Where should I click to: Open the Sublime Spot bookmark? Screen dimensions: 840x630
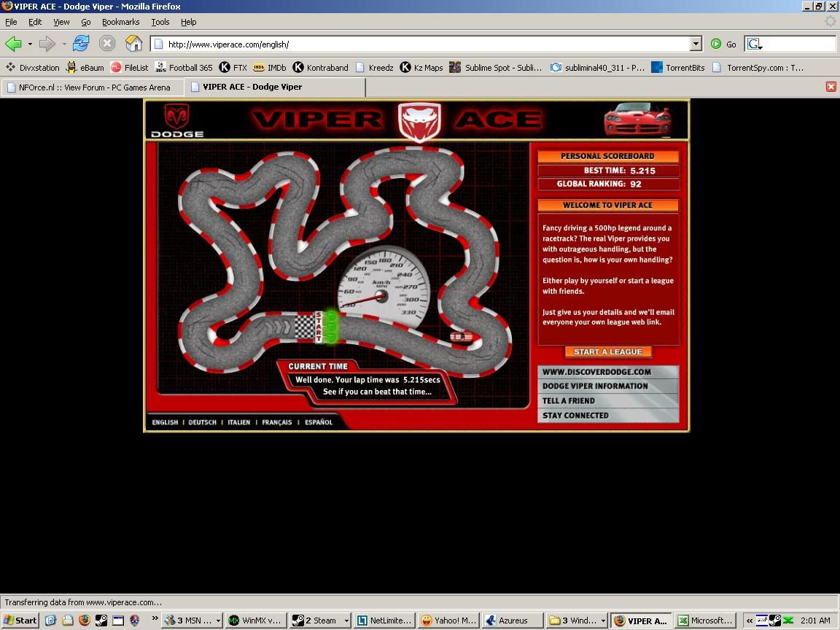pyautogui.click(x=496, y=68)
